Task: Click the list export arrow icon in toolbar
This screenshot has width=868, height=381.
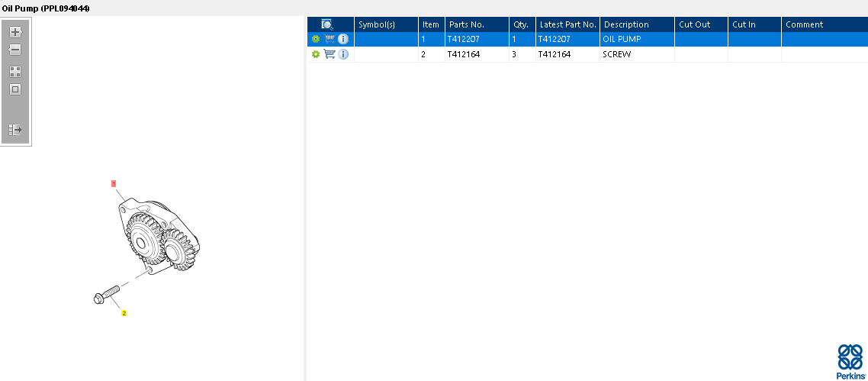Action: click(15, 130)
